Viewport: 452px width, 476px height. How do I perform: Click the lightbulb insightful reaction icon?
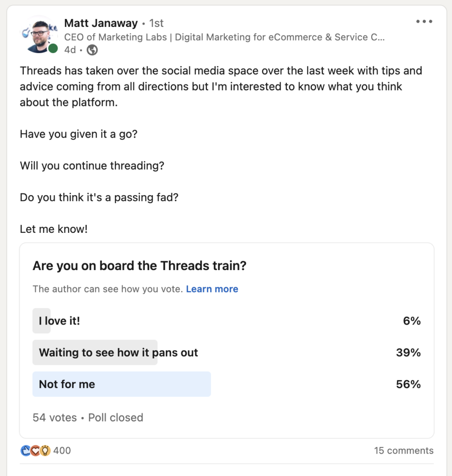(x=45, y=450)
